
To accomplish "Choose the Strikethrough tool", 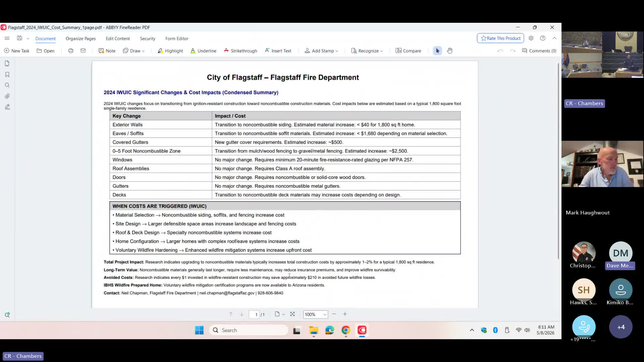I will 240,51.
